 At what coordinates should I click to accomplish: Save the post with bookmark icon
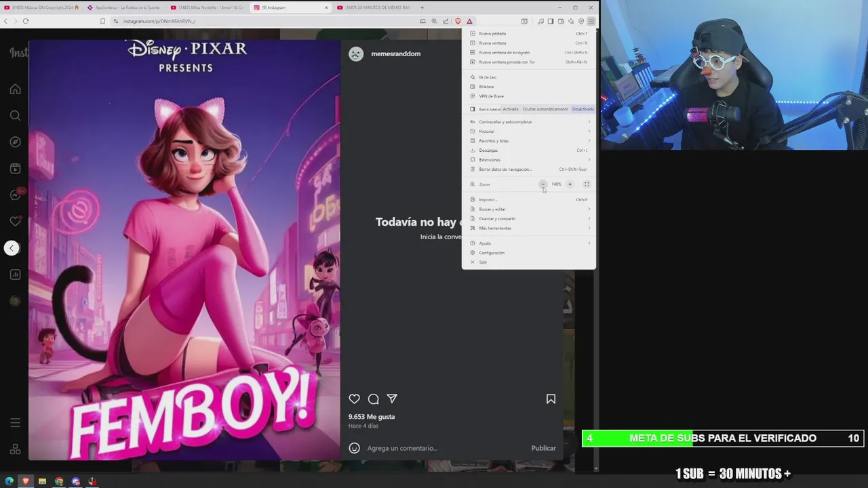click(551, 399)
